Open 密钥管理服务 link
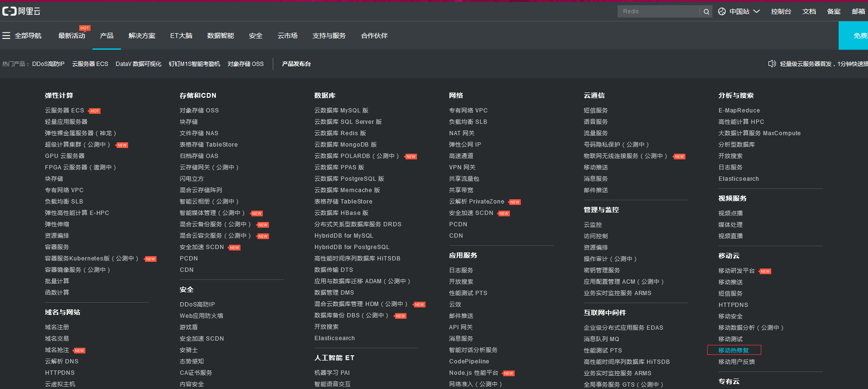This screenshot has width=868, height=389. click(602, 270)
